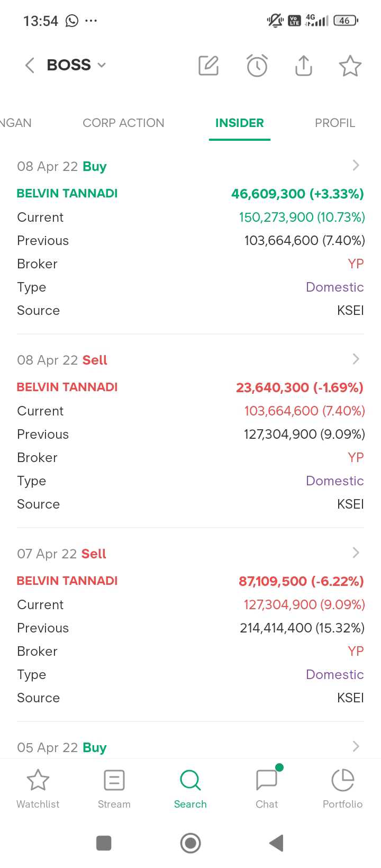The image size is (381, 868).
Task: Expand the 07 Apr 22 Sell entry chevron
Action: (x=356, y=553)
